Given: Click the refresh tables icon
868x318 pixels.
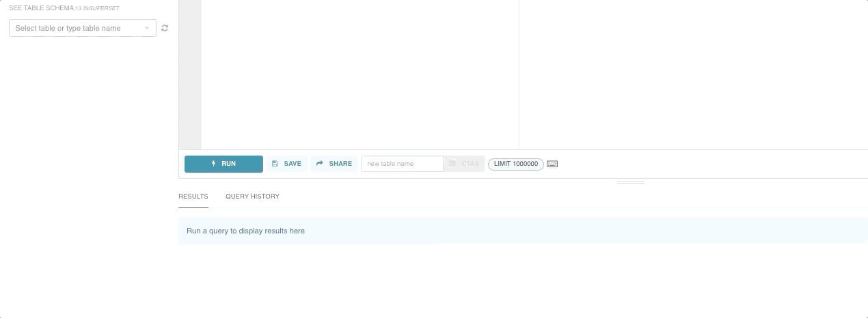Looking at the screenshot, I should click(x=165, y=28).
